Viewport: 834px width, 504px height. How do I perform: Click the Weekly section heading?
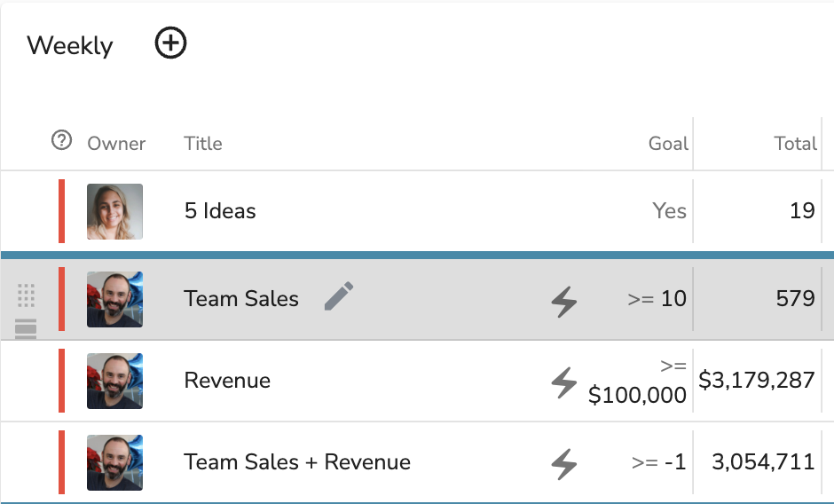70,46
